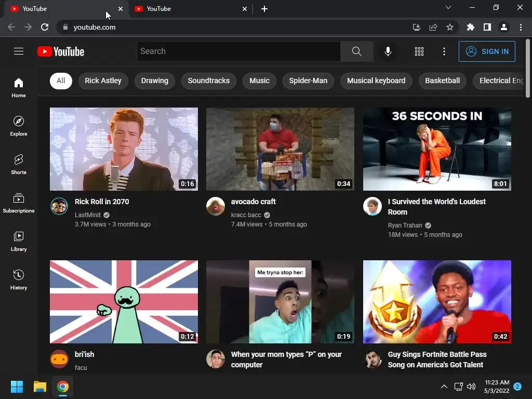Open Rick Roll in 2070 thumbnail
This screenshot has height=399, width=532.
[x=124, y=149]
